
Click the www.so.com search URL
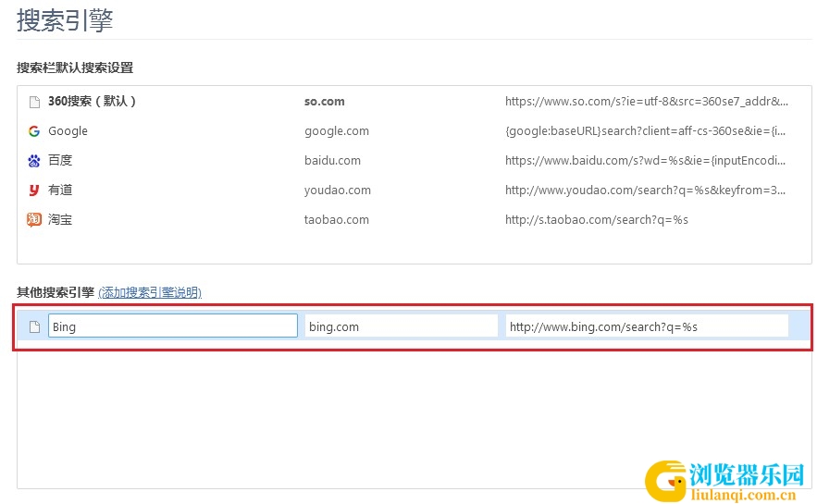coord(647,102)
